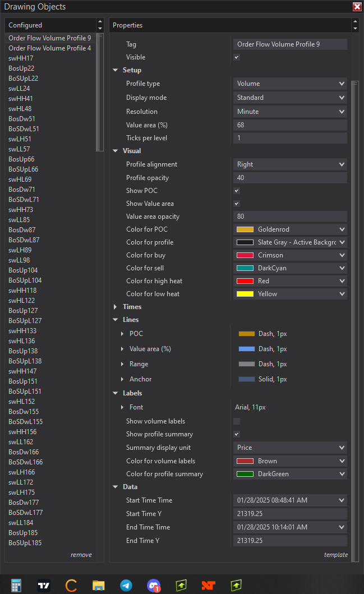Enable Show volume labels

coord(237,421)
